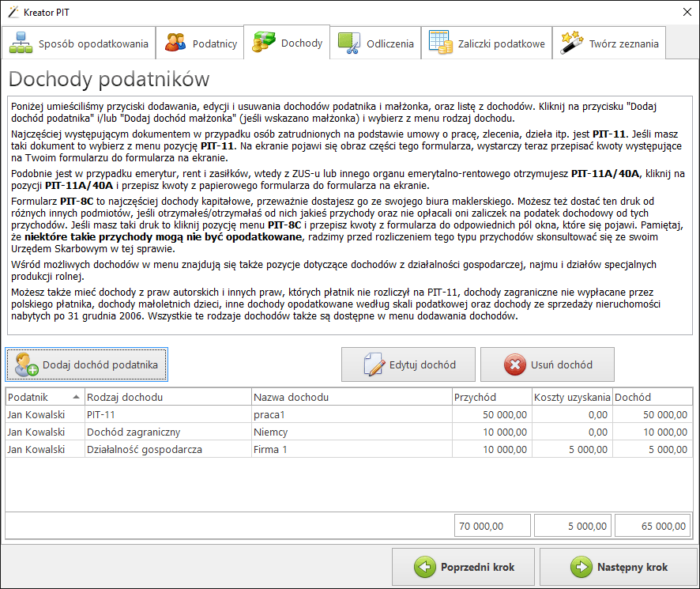Click the Zaliczki podatkowe calculator icon
The image size is (700, 589).
click(440, 43)
